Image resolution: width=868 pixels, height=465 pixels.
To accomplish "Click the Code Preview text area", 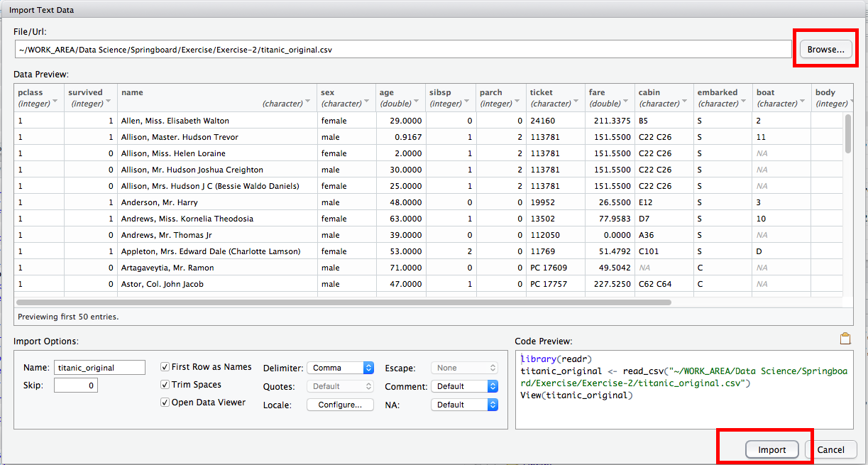I will point(684,389).
